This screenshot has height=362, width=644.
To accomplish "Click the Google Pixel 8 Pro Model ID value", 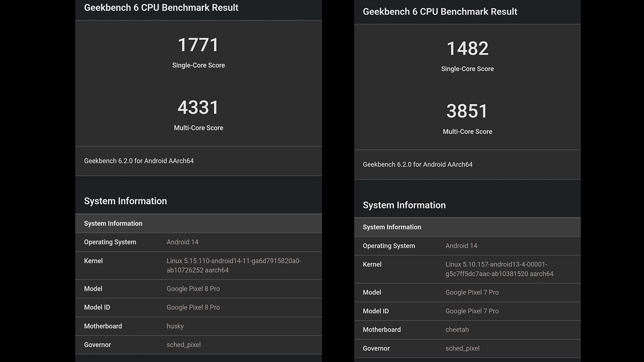I will [193, 308].
